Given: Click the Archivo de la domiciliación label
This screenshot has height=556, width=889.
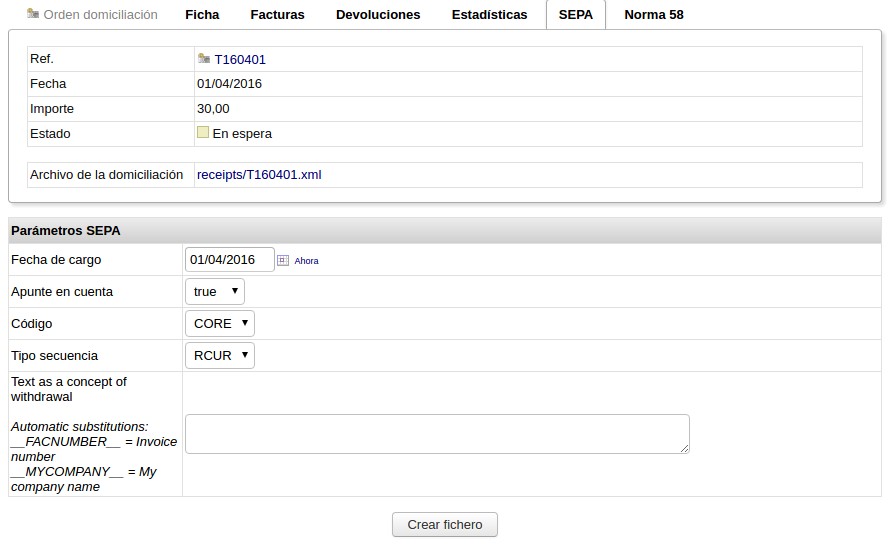Looking at the screenshot, I should (107, 175).
